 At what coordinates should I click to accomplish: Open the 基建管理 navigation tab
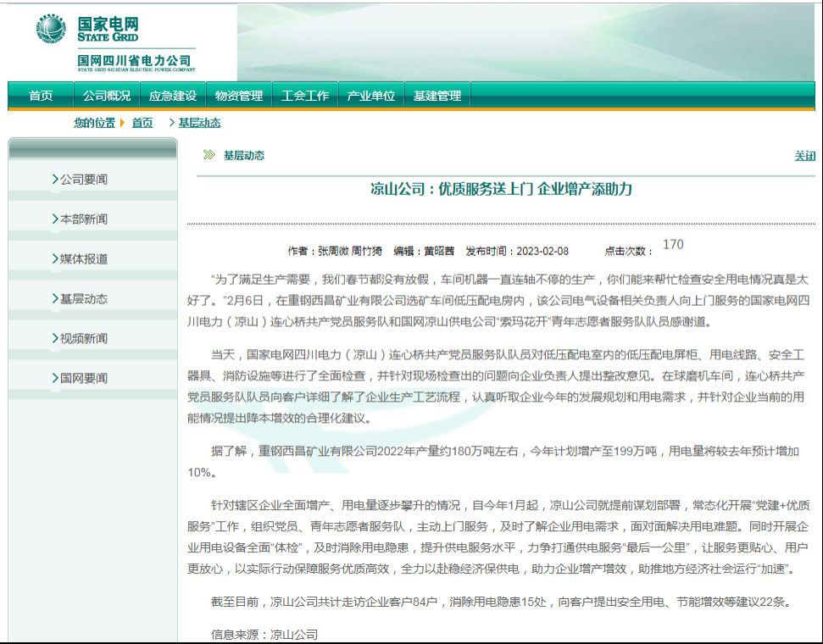tap(437, 96)
